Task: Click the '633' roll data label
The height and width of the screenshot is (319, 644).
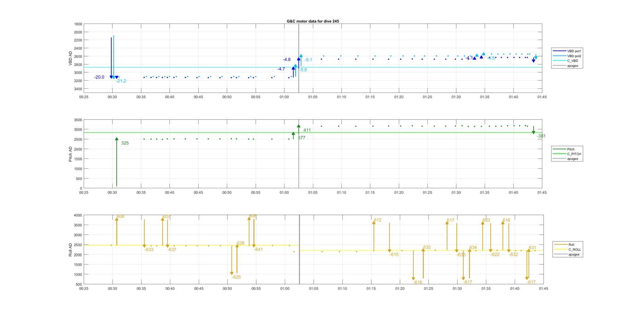Action: 427,247
